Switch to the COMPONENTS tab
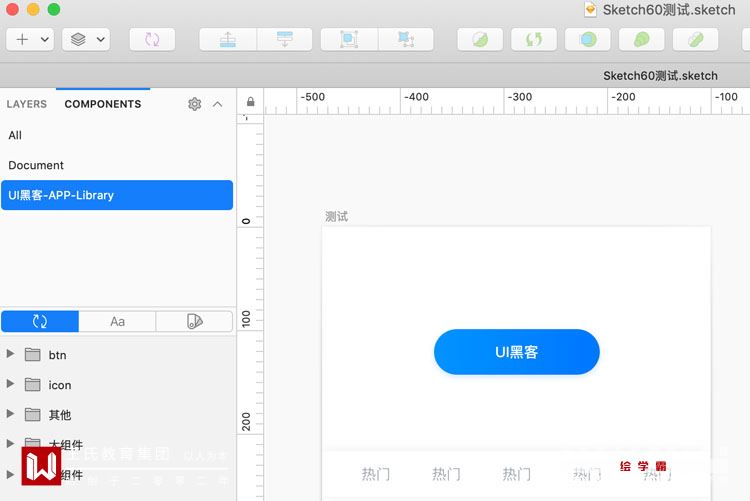 point(103,104)
